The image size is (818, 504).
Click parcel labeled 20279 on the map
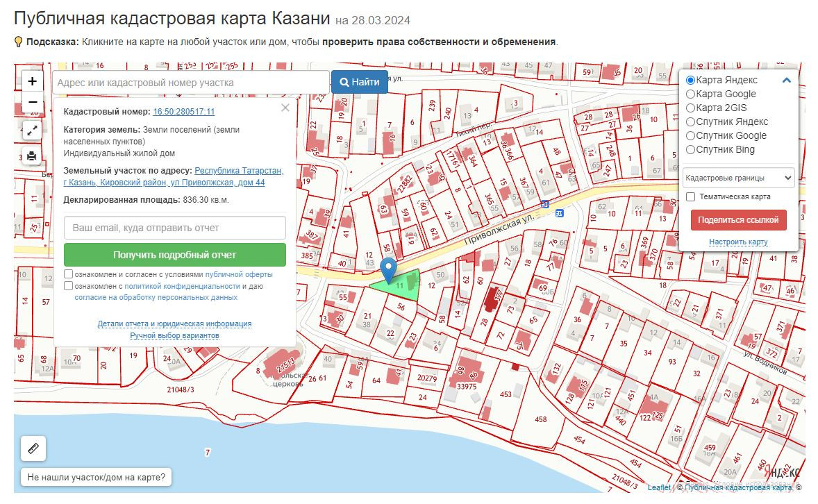(x=427, y=378)
